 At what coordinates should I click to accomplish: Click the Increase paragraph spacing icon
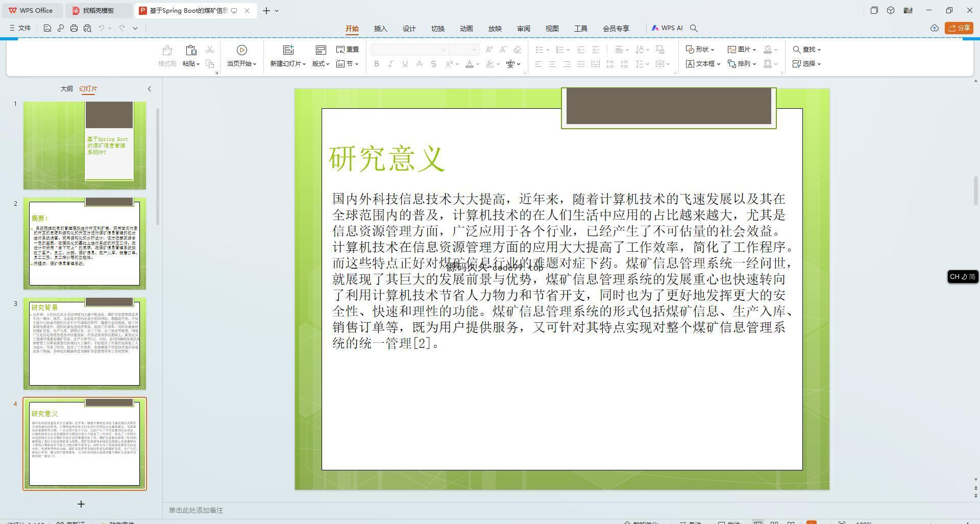(x=610, y=64)
